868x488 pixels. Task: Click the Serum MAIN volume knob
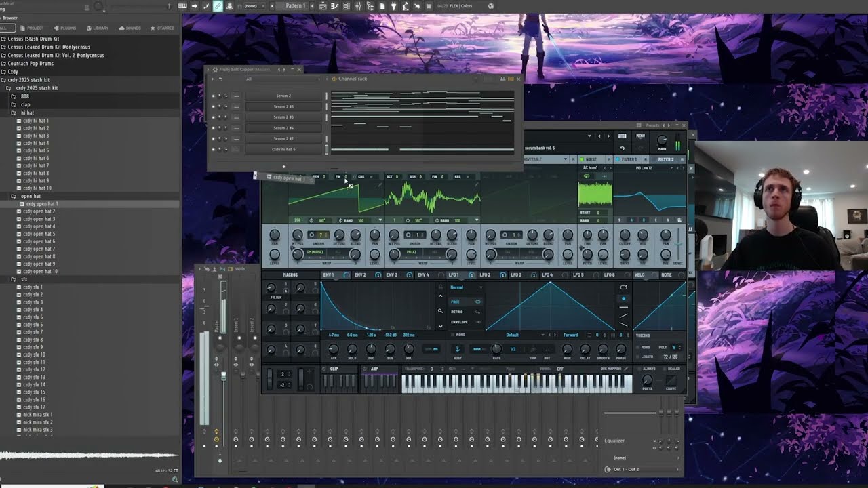click(x=663, y=140)
